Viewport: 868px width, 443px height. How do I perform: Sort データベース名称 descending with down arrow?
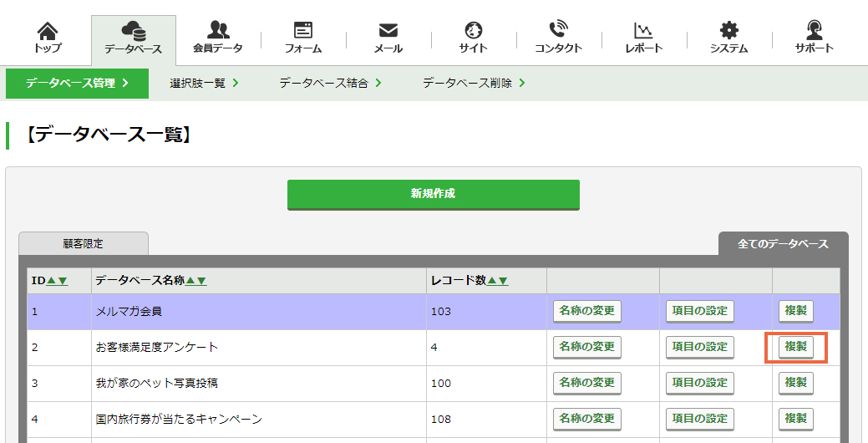tap(201, 281)
